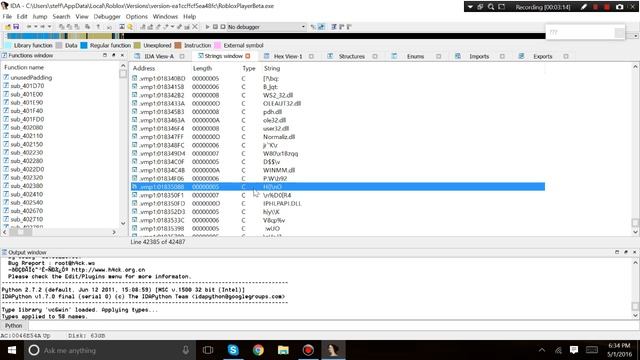Image resolution: width=640 pixels, height=360 pixels.
Task: Switch to the Exports tab
Action: click(542, 56)
